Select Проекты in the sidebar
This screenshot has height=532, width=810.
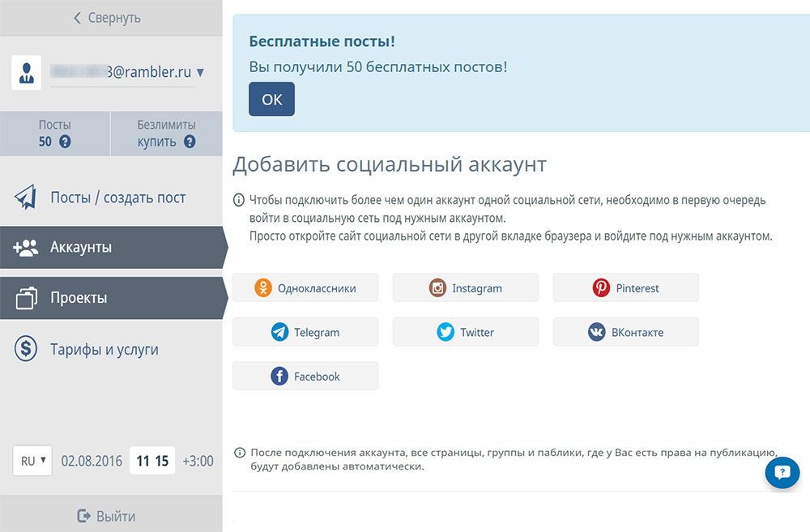[79, 298]
